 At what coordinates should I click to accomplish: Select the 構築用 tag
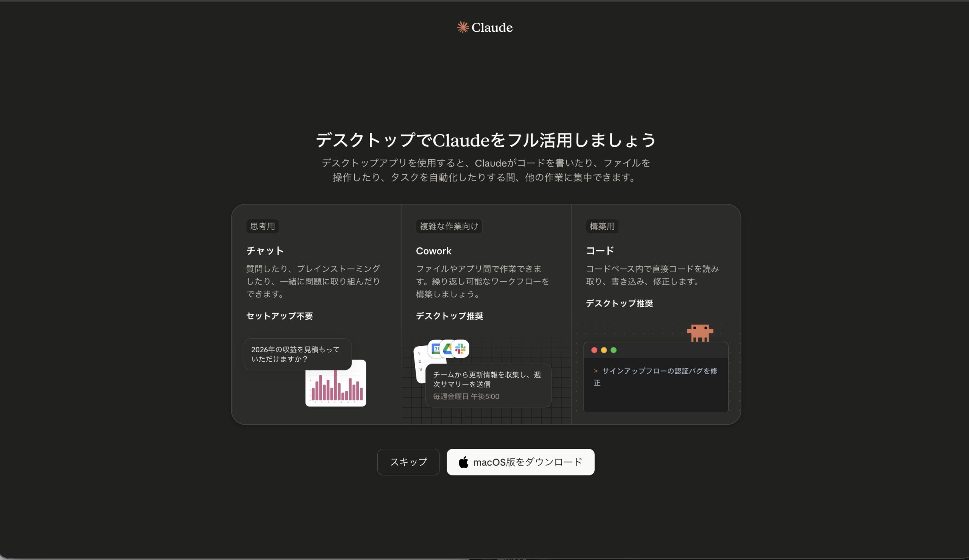[602, 226]
